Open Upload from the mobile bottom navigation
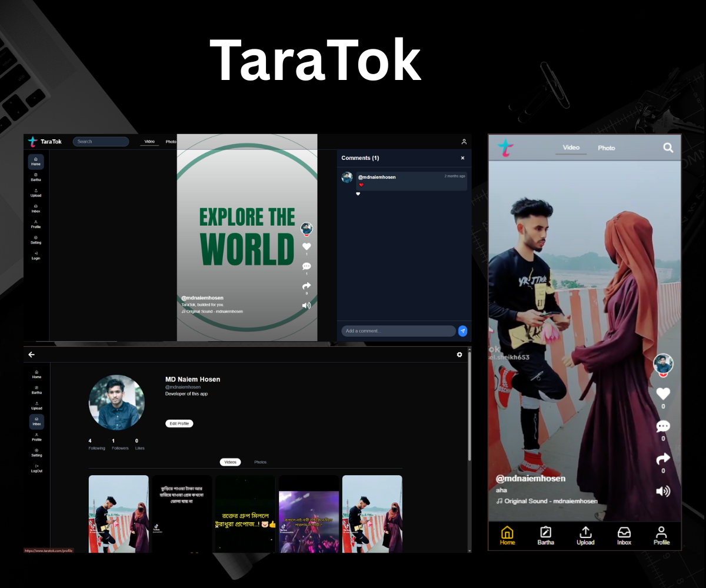The image size is (706, 588). pos(585,535)
